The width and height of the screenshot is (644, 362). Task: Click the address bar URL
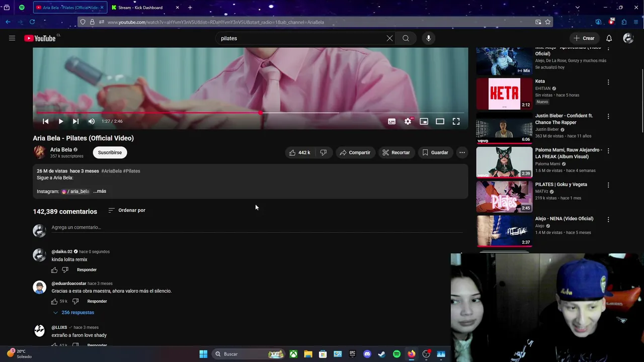click(x=215, y=22)
